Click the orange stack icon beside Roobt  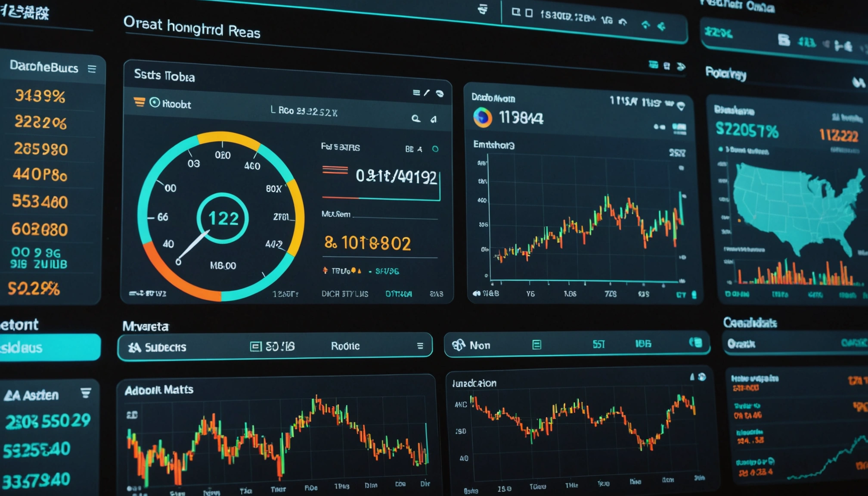click(x=139, y=102)
